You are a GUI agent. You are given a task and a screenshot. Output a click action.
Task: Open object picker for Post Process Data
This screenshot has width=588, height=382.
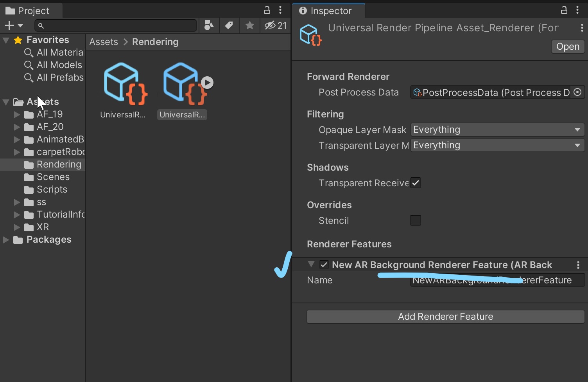[577, 92]
